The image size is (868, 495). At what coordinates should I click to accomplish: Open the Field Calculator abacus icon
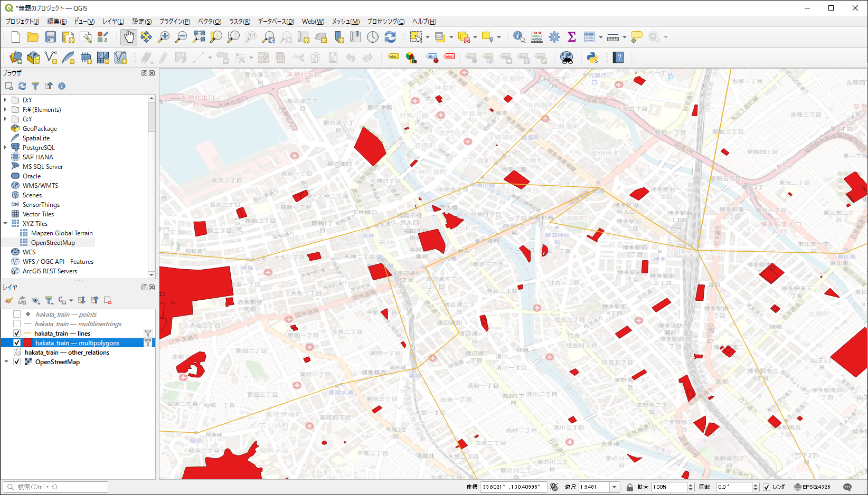click(x=537, y=37)
